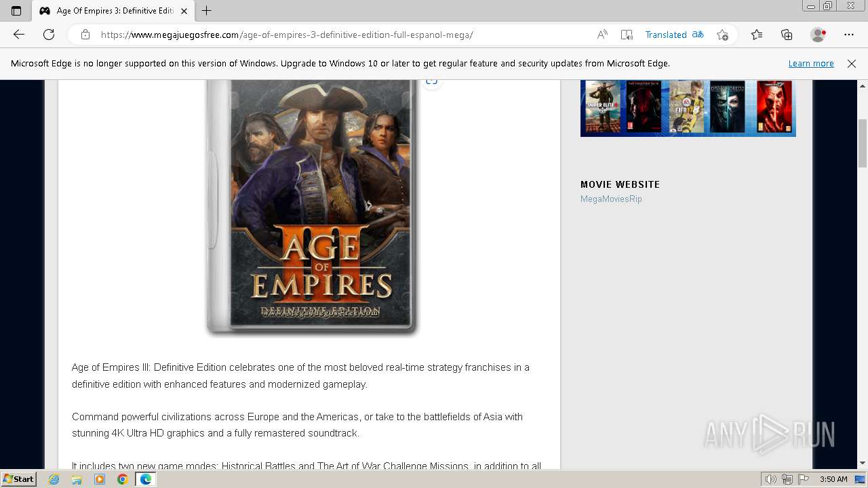Click the MOVIE WEBSITE heading
Image resolution: width=868 pixels, height=488 pixels.
[620, 184]
